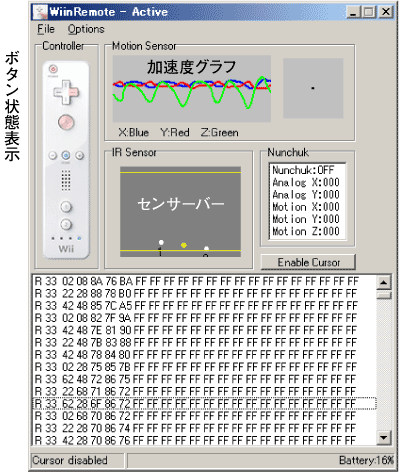Select log row 'R 33 22 48 7B 83 88'
The width and height of the screenshot is (400, 475).
click(204, 342)
